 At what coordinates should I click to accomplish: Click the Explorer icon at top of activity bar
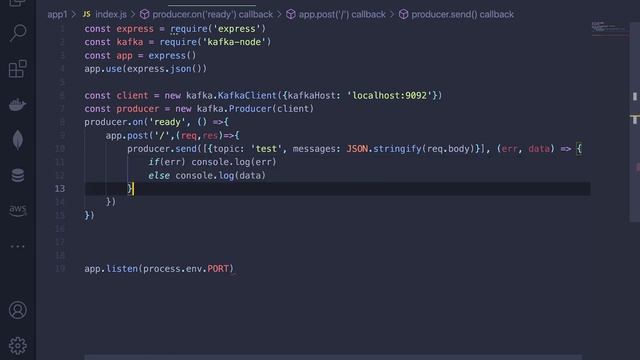click(x=18, y=2)
